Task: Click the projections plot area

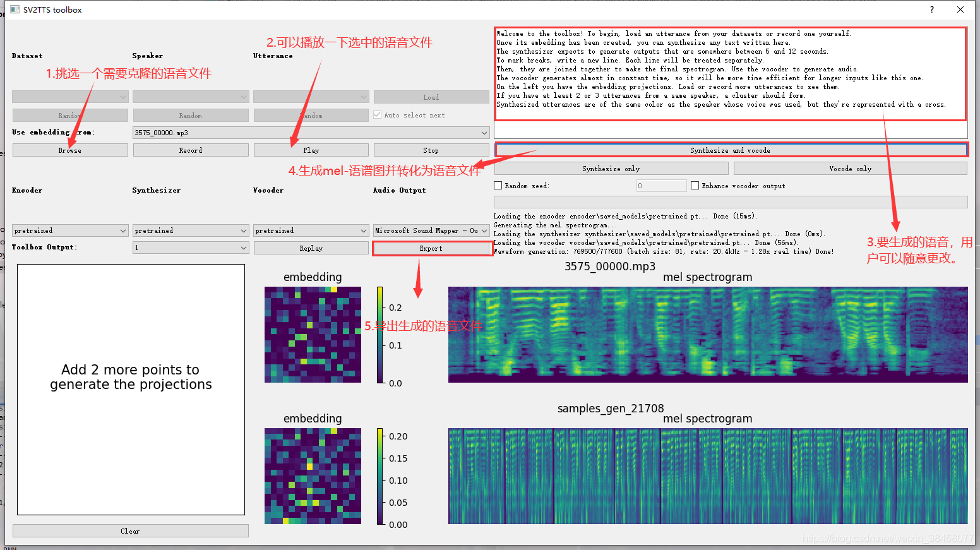Action: [x=131, y=390]
